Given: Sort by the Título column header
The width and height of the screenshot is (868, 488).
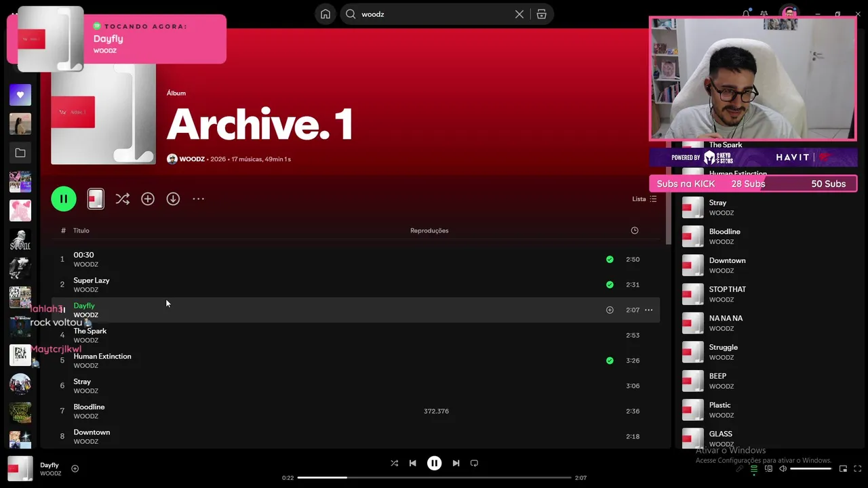Looking at the screenshot, I should pyautogui.click(x=81, y=230).
